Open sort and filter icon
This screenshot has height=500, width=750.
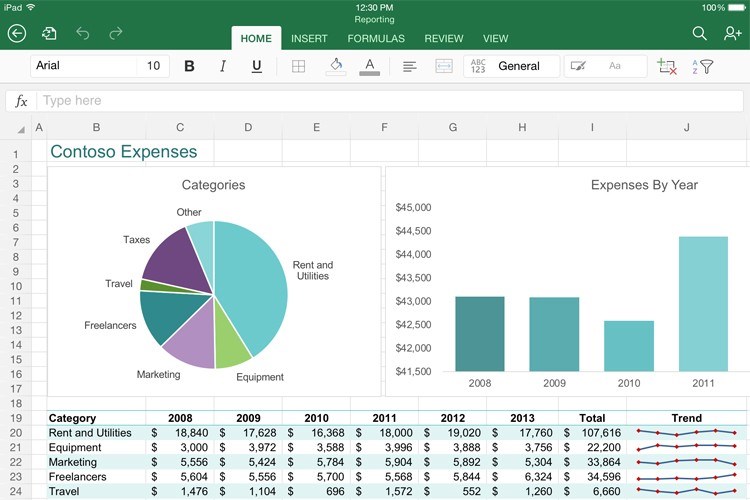tap(703, 67)
